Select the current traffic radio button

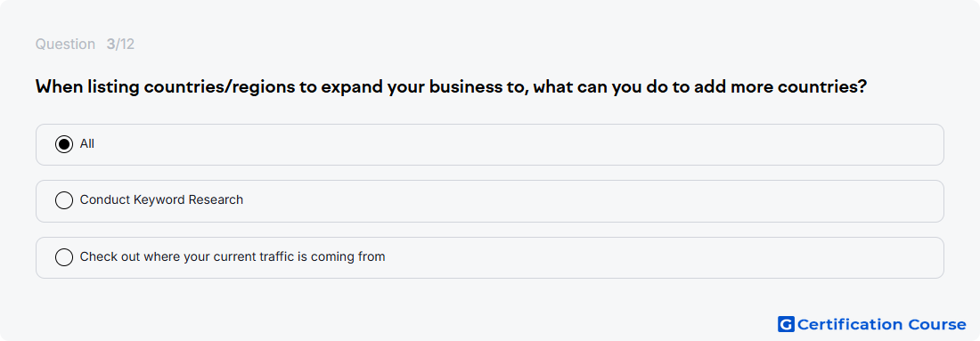tap(64, 257)
